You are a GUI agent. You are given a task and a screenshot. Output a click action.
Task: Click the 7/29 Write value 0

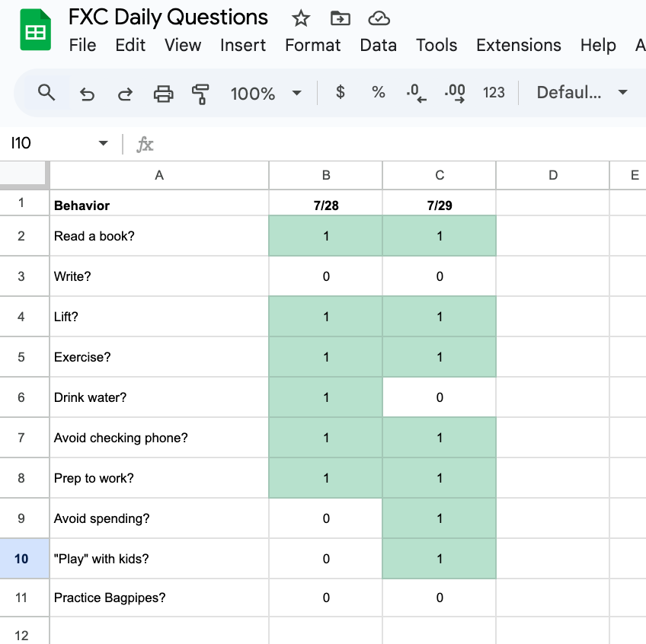pyautogui.click(x=440, y=276)
